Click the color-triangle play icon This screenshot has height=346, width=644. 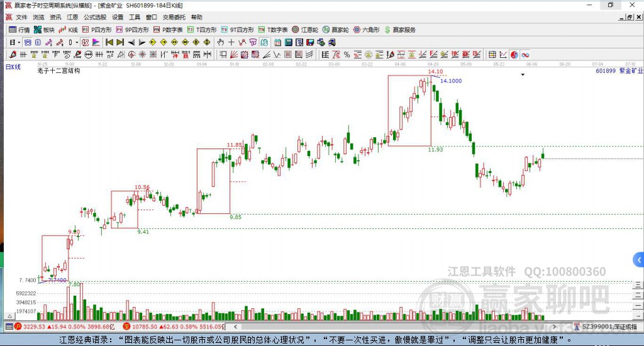96,42
